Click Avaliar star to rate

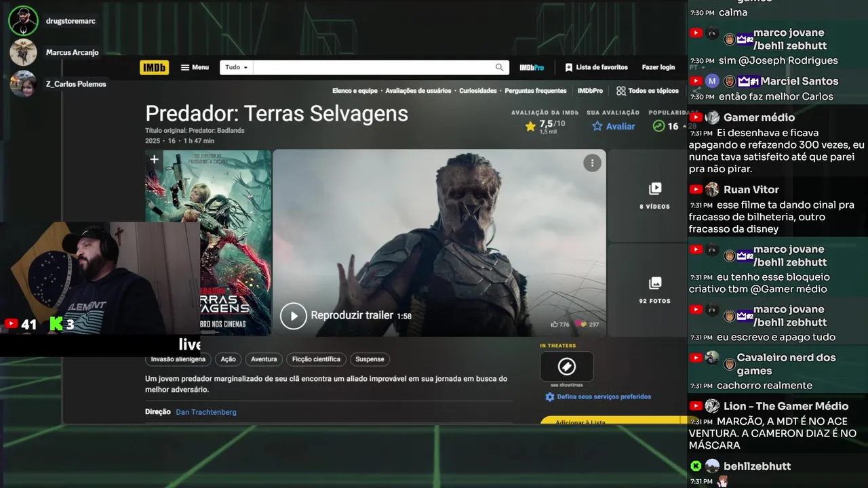pyautogui.click(x=614, y=126)
